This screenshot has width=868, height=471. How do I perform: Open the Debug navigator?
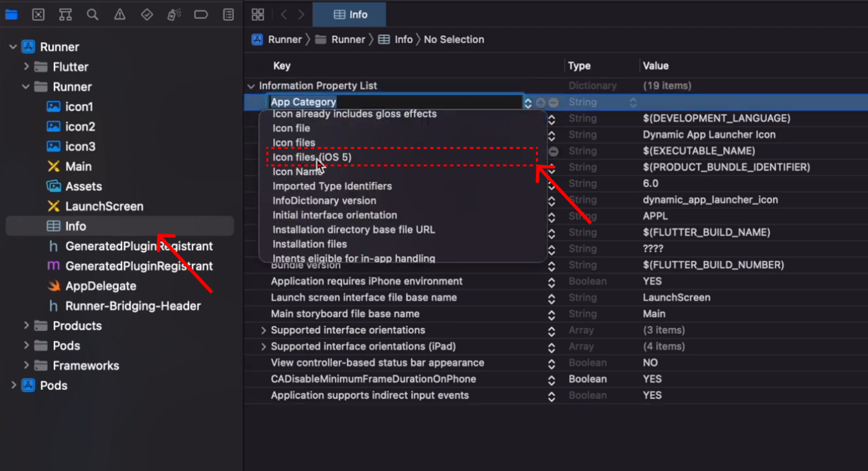pos(174,15)
